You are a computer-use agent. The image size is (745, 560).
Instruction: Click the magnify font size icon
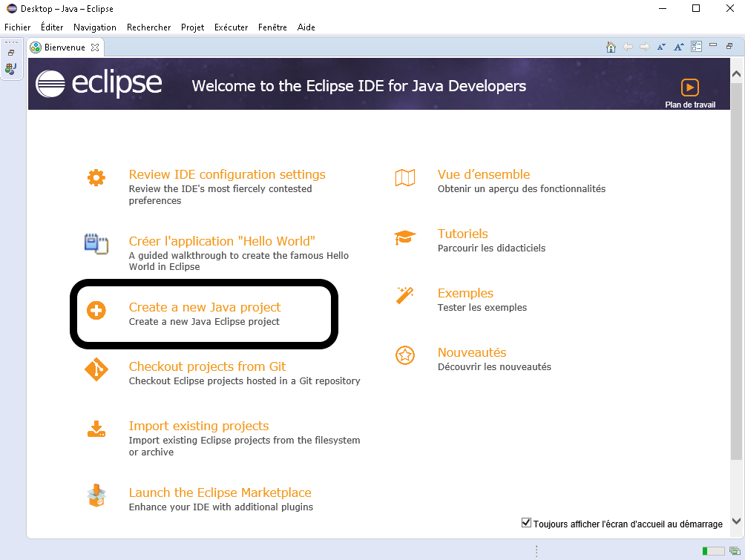tap(679, 47)
